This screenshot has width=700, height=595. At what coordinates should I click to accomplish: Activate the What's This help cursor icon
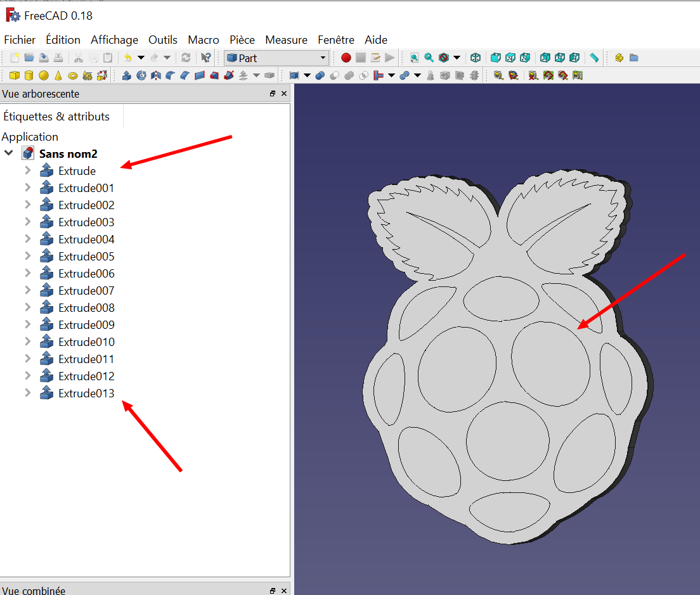(206, 58)
